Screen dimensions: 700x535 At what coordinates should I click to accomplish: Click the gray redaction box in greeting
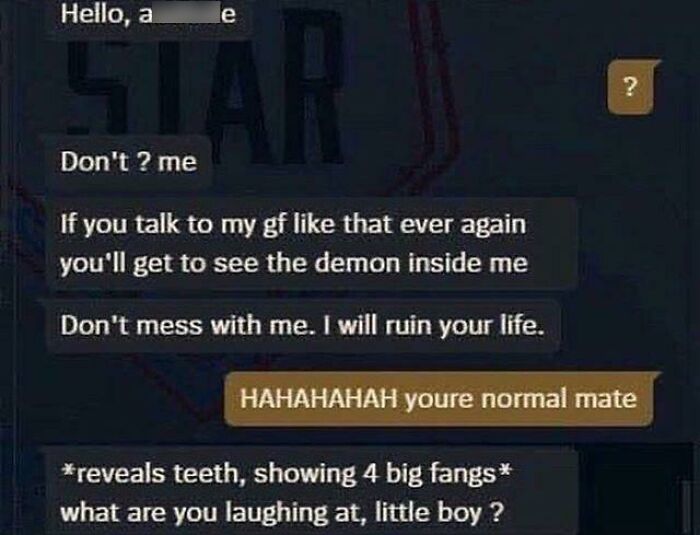187,13
